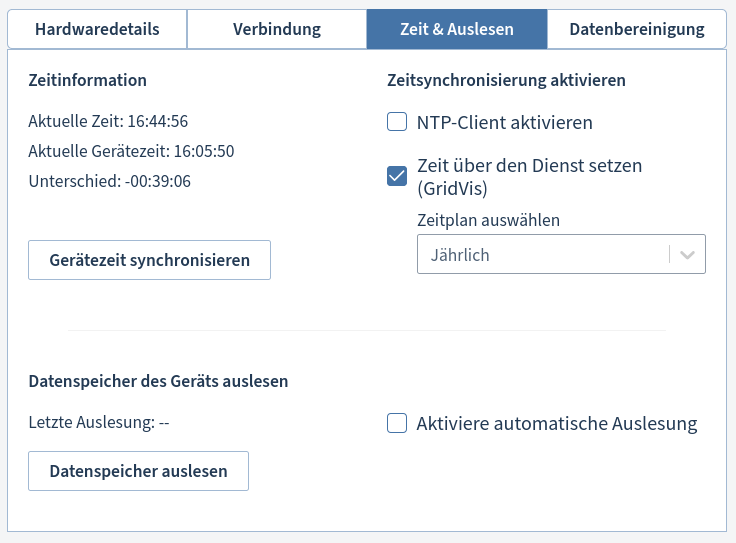Viewport: 736px width, 543px height.
Task: Click the Unterschied time difference text
Action: (x=109, y=181)
